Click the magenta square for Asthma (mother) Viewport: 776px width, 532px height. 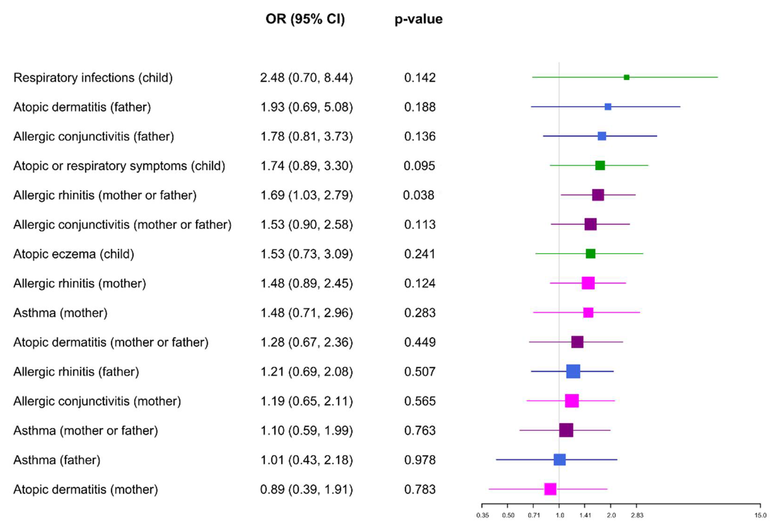click(588, 313)
